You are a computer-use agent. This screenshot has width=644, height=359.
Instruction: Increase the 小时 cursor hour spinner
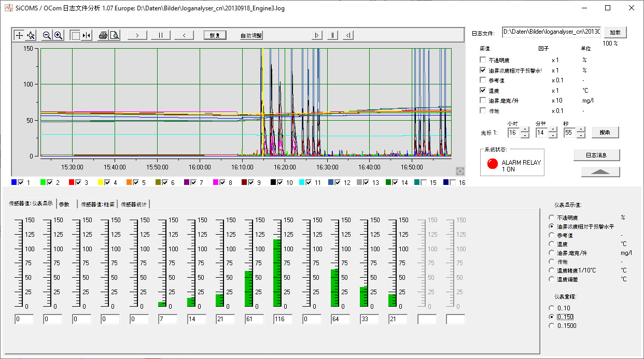click(x=525, y=130)
